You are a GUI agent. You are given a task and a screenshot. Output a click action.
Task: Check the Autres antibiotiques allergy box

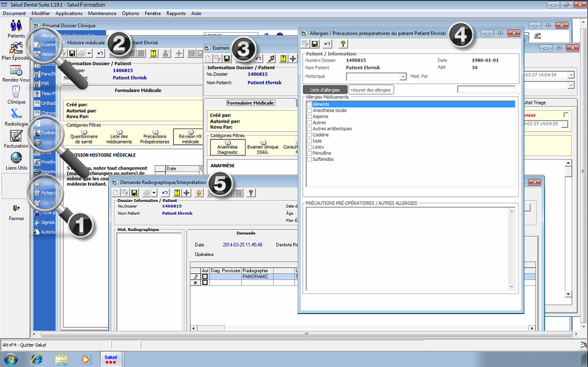(x=309, y=129)
